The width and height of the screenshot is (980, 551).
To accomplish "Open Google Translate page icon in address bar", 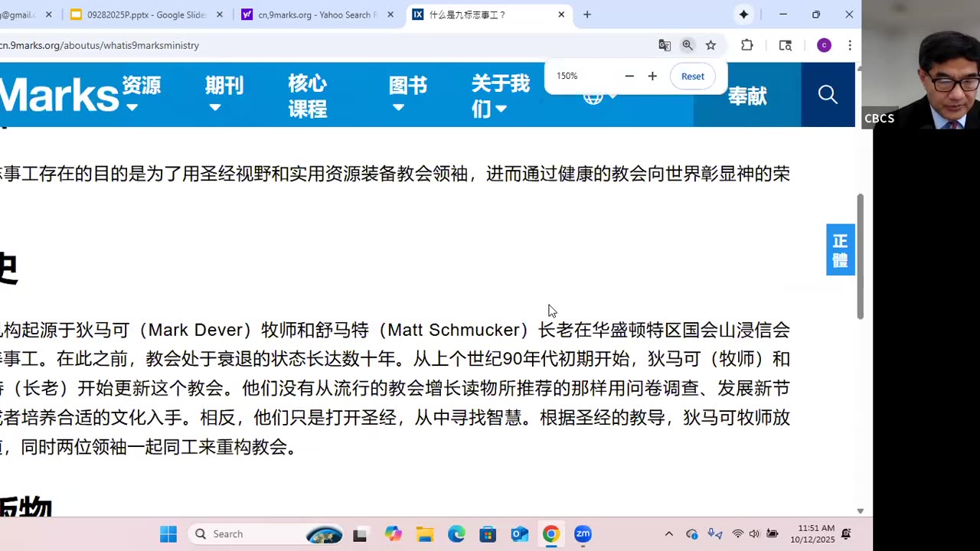I will (x=665, y=45).
